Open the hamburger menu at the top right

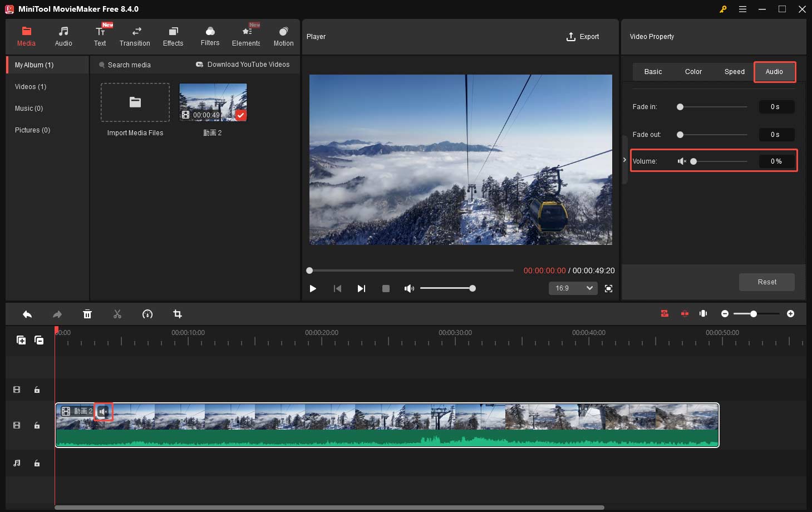tap(742, 9)
